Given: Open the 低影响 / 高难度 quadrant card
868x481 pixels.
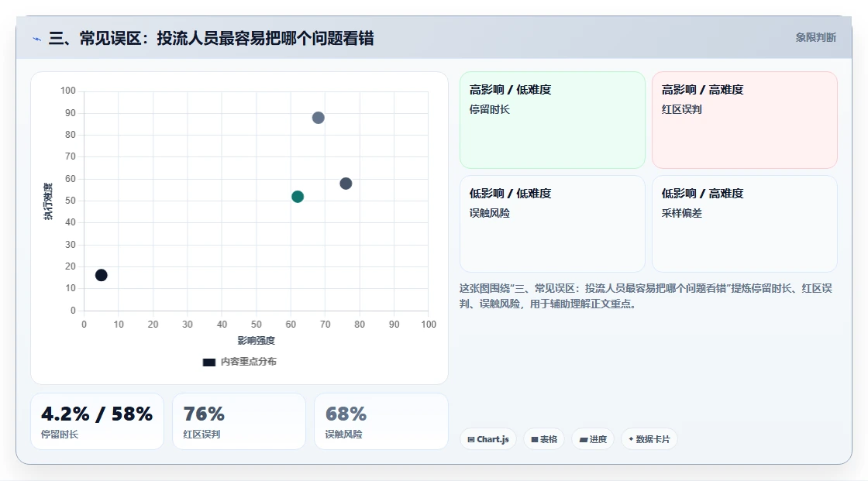Looking at the screenshot, I should pyautogui.click(x=745, y=224).
